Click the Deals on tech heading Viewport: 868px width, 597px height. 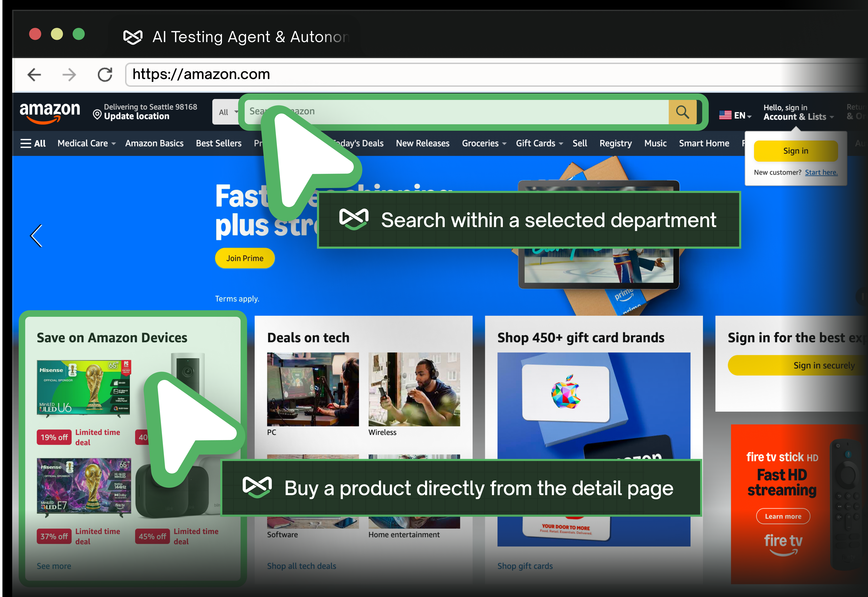point(308,337)
